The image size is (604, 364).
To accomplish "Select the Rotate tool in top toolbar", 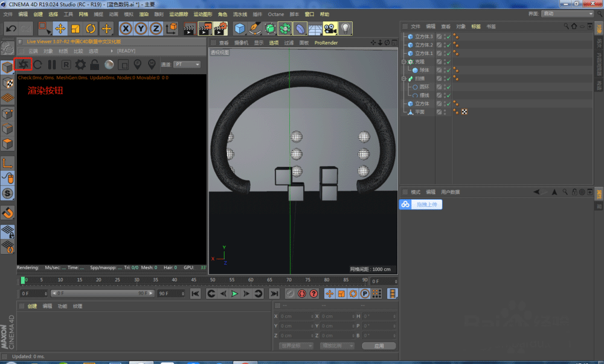I will tap(91, 28).
